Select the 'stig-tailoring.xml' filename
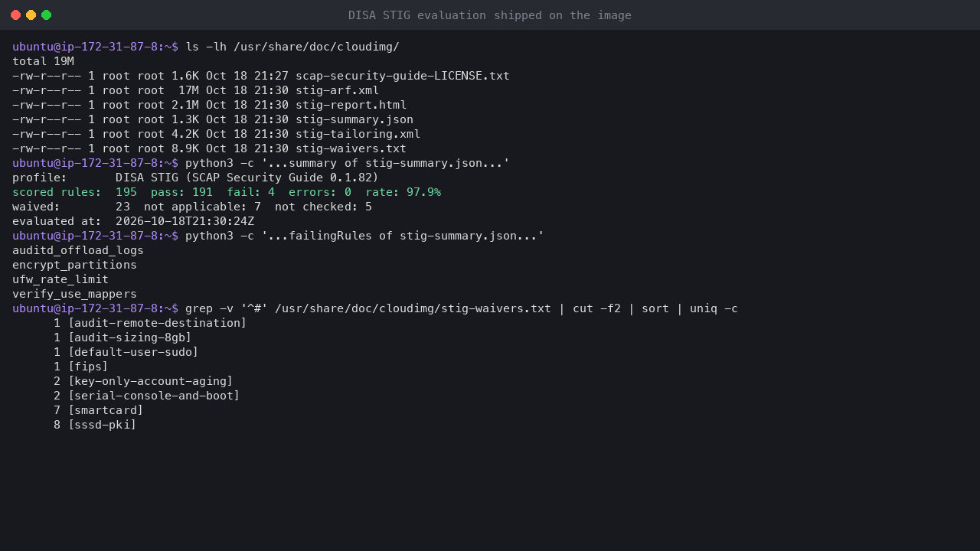 click(x=358, y=134)
